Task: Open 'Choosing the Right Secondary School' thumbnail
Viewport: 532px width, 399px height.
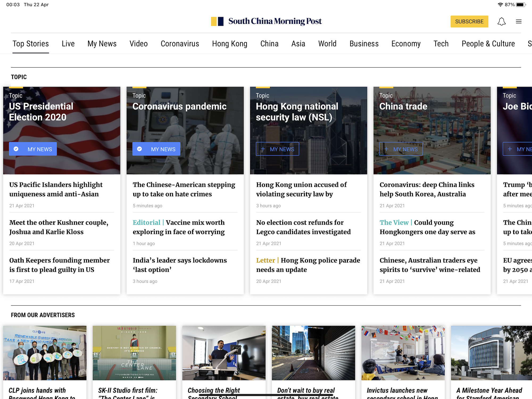Action: [x=224, y=353]
